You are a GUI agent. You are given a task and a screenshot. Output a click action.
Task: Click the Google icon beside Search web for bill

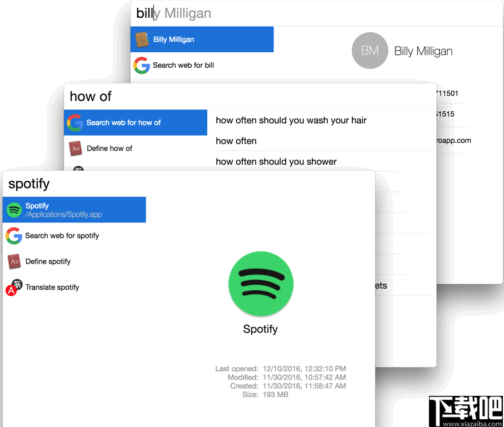(142, 65)
